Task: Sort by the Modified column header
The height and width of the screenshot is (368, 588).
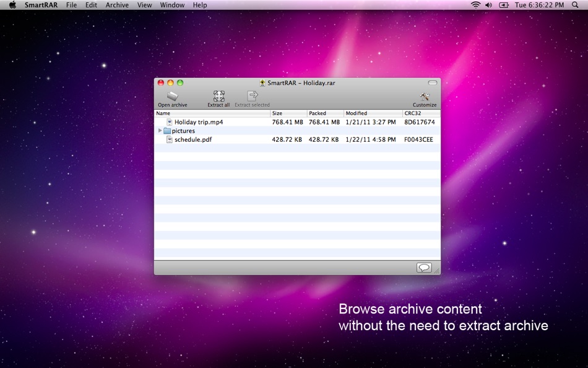Action: tap(373, 113)
